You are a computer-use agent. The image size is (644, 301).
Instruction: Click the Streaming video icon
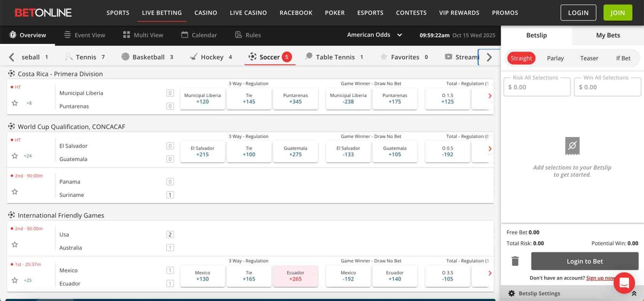tap(448, 57)
